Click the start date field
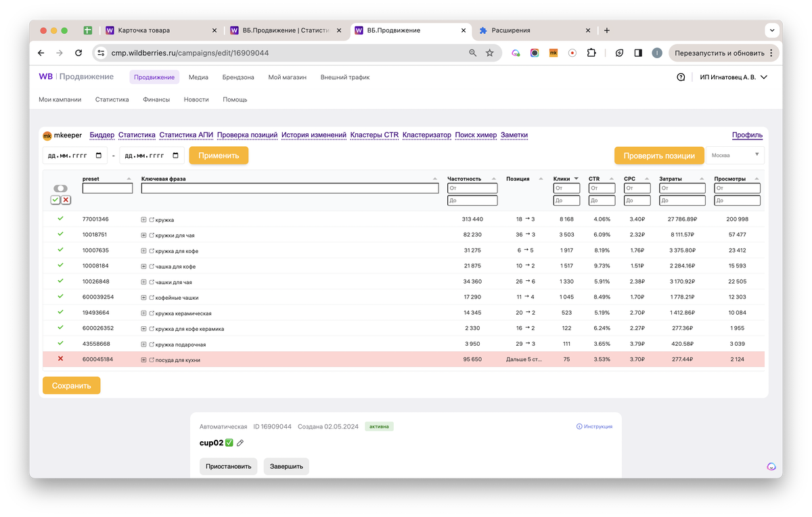This screenshot has height=517, width=812. (x=74, y=155)
